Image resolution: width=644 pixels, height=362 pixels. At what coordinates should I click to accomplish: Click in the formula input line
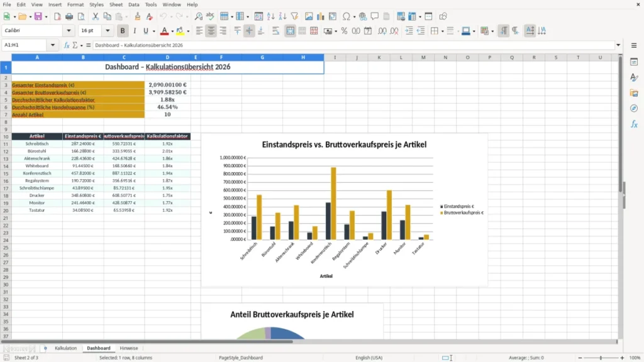(x=353, y=45)
